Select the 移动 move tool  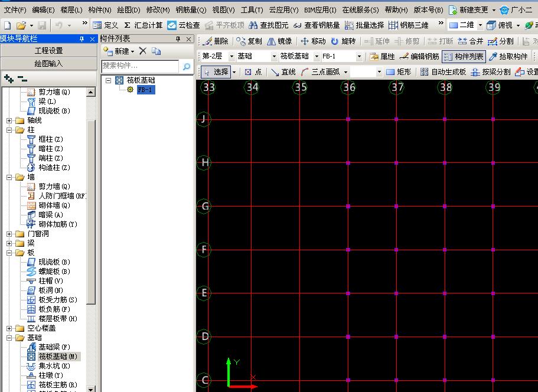click(x=313, y=41)
